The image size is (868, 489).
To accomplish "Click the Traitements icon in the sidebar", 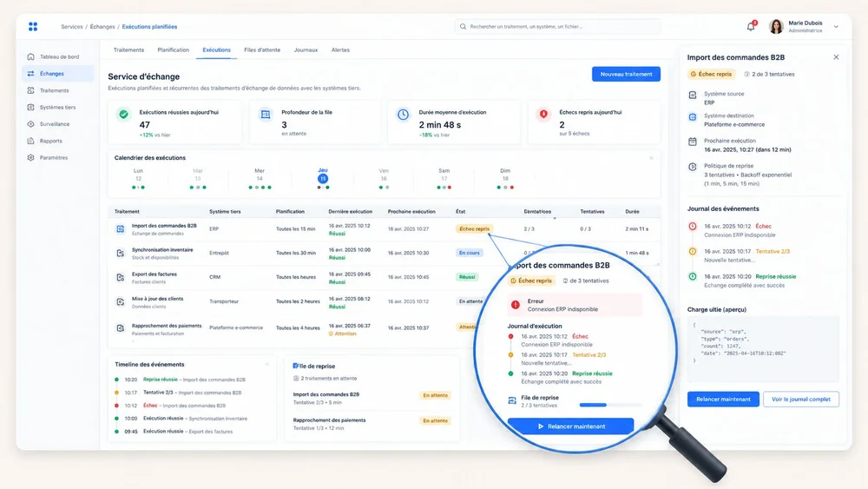I will pos(30,90).
